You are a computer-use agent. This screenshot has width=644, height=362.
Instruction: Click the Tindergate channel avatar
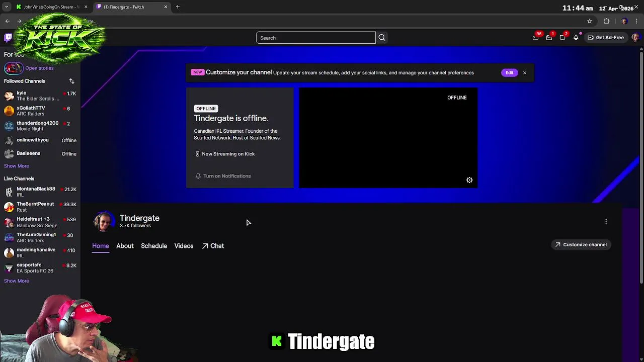point(103,222)
